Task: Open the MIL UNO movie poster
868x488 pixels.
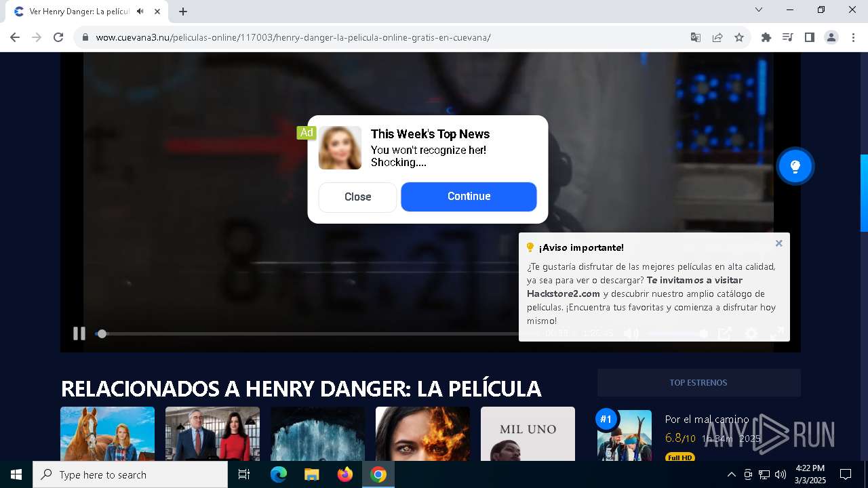Action: 528,434
